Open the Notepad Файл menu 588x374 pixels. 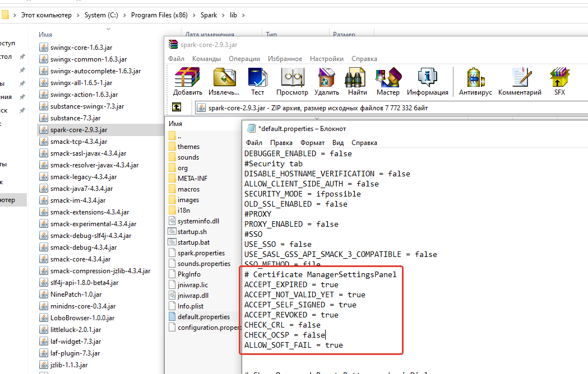tap(254, 143)
